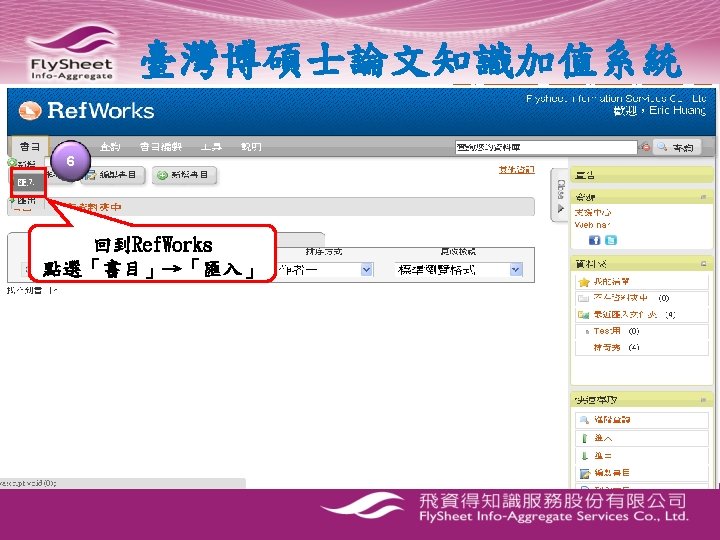The image size is (720, 540).
Task: Click the search-your-database input field
Action: 546,147
